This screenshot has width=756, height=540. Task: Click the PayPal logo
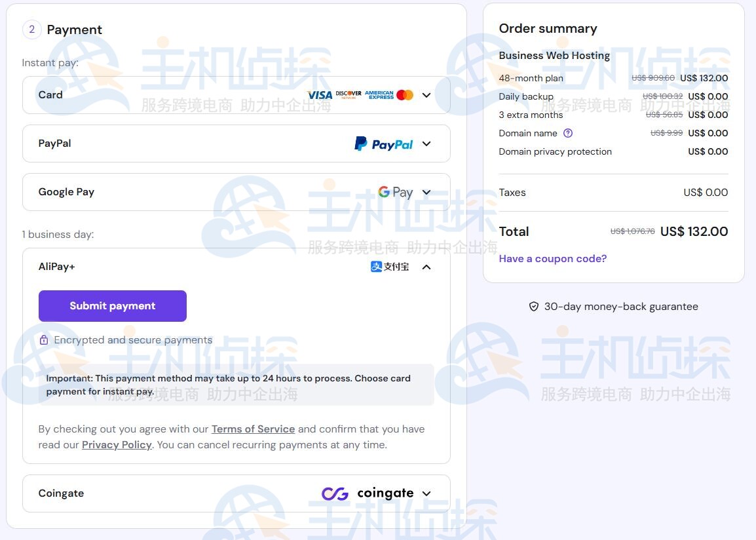pyautogui.click(x=383, y=143)
